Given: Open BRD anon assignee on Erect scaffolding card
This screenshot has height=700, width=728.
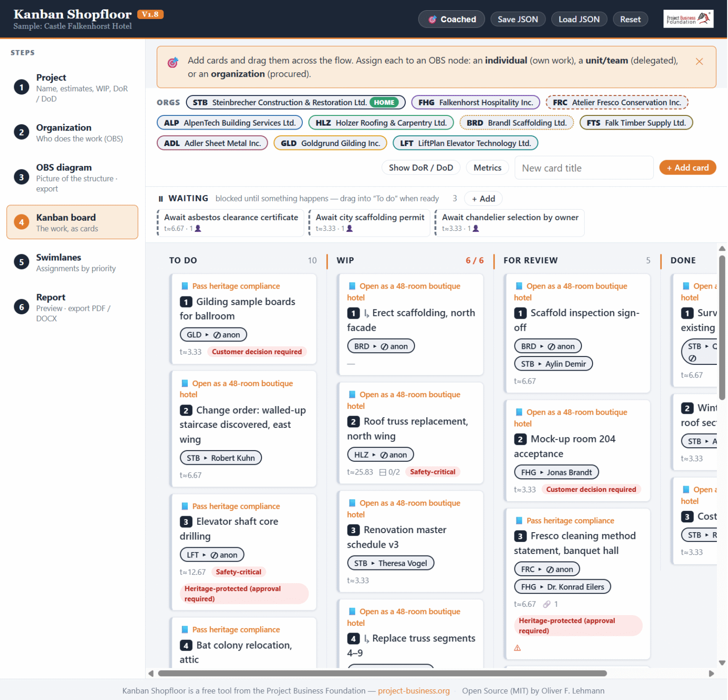Looking at the screenshot, I should pos(381,346).
